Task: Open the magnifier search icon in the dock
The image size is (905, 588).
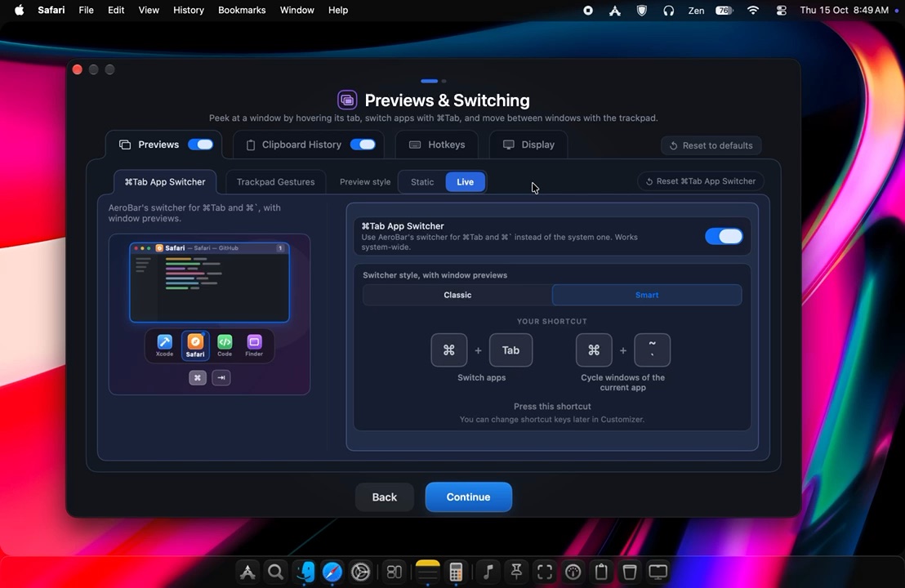Action: tap(275, 572)
